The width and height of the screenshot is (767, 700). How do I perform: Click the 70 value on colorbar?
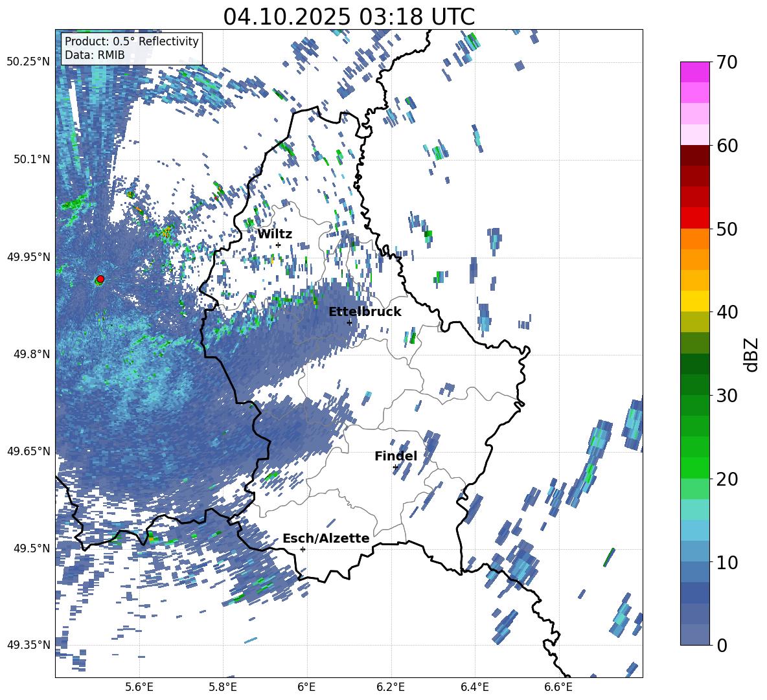pos(727,62)
